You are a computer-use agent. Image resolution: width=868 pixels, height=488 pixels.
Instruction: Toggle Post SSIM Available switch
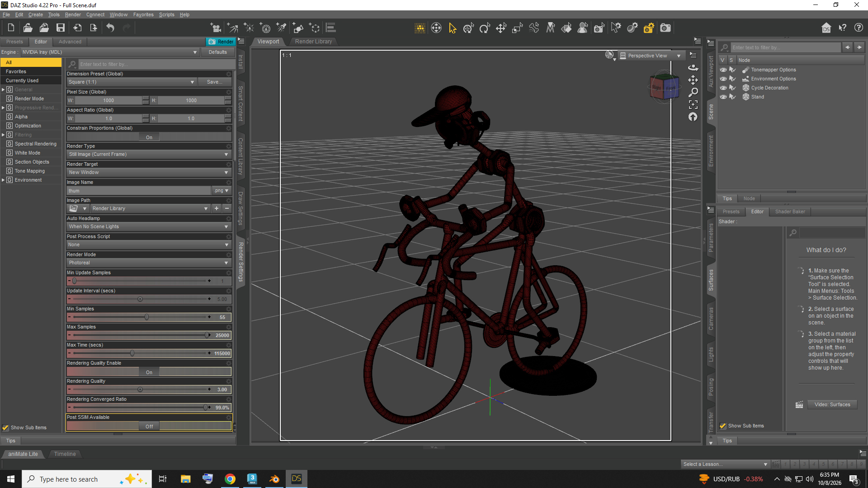pos(149,427)
